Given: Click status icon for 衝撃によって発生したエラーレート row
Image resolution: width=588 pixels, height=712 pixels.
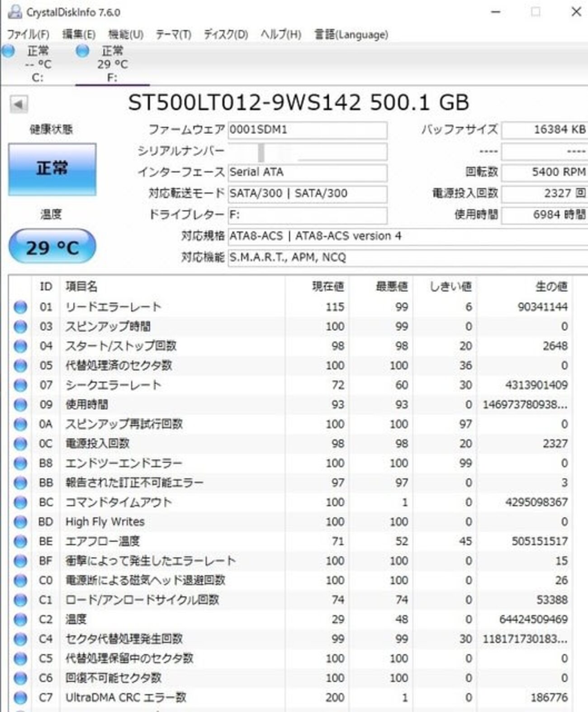Looking at the screenshot, I should (x=20, y=561).
